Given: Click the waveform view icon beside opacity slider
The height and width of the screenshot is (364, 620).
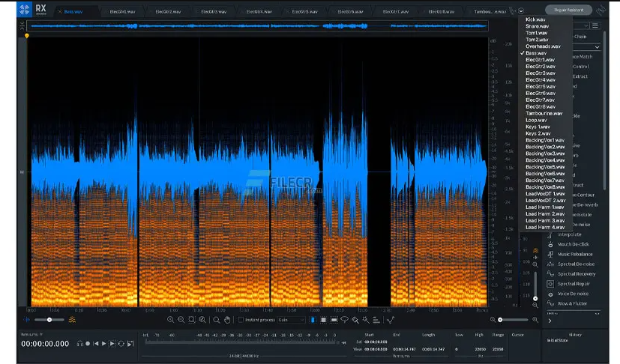Looking at the screenshot, I should click(26, 320).
